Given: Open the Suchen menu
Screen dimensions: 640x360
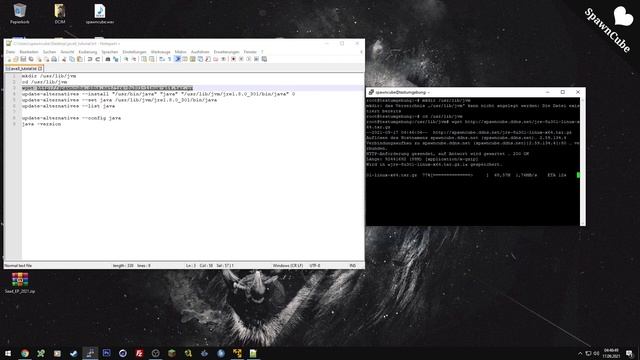Looking at the screenshot, I should pos(49,52).
